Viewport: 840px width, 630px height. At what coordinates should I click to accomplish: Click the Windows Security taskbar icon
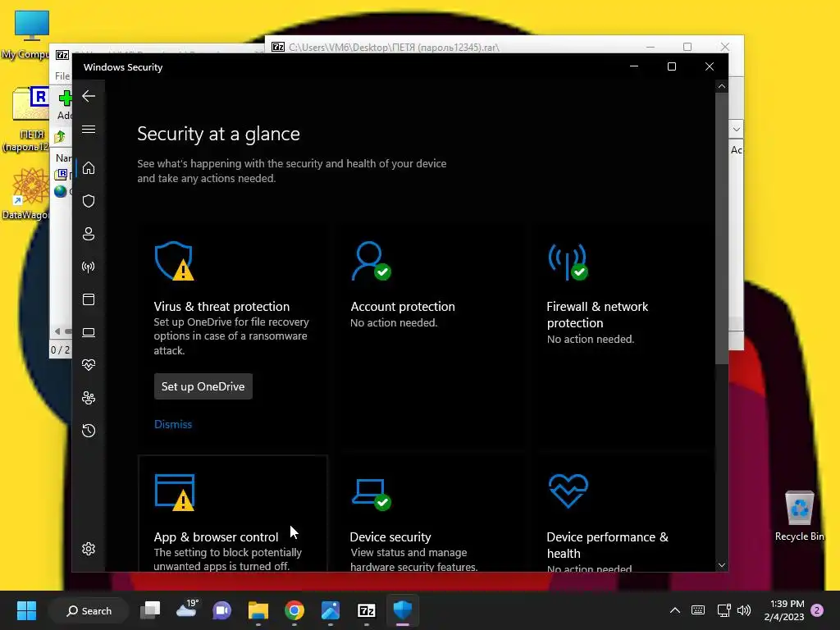coord(402,609)
